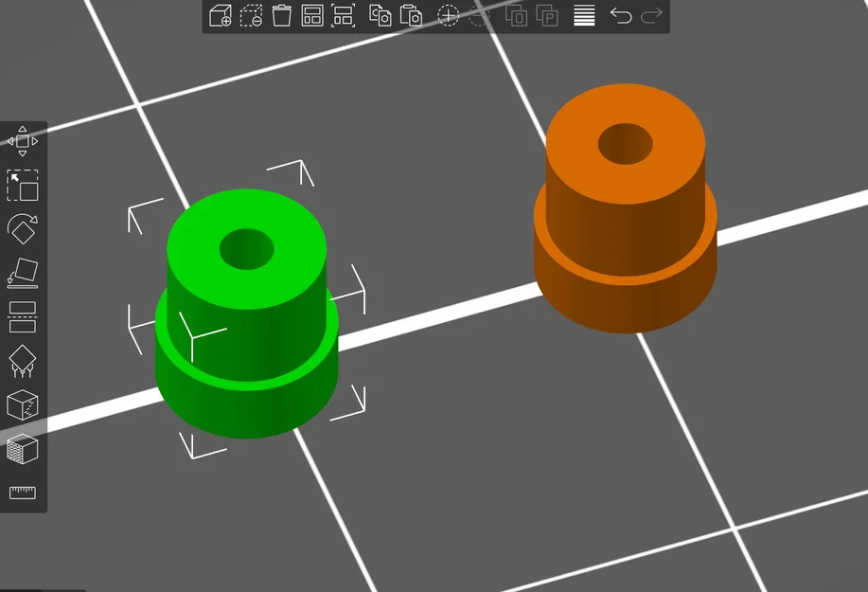Activate the Place on face tool
The height and width of the screenshot is (592, 868).
click(x=23, y=273)
